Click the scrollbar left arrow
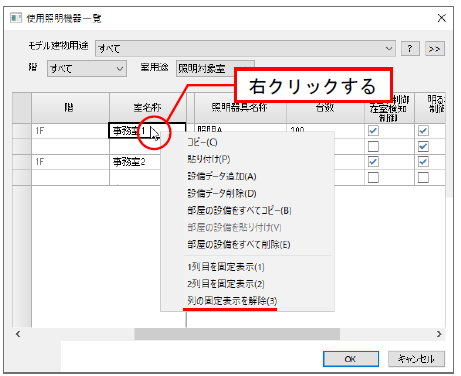Screen dimensions: 461x376 (x=18, y=334)
